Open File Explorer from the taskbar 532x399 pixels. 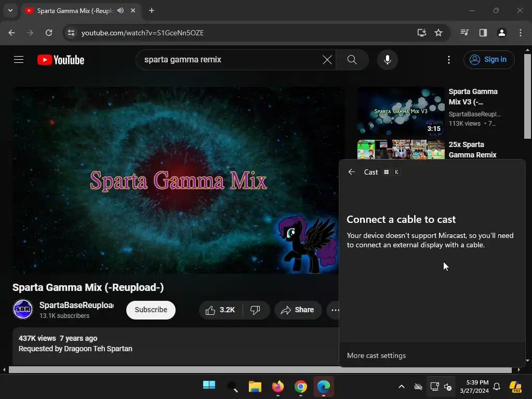(x=255, y=386)
